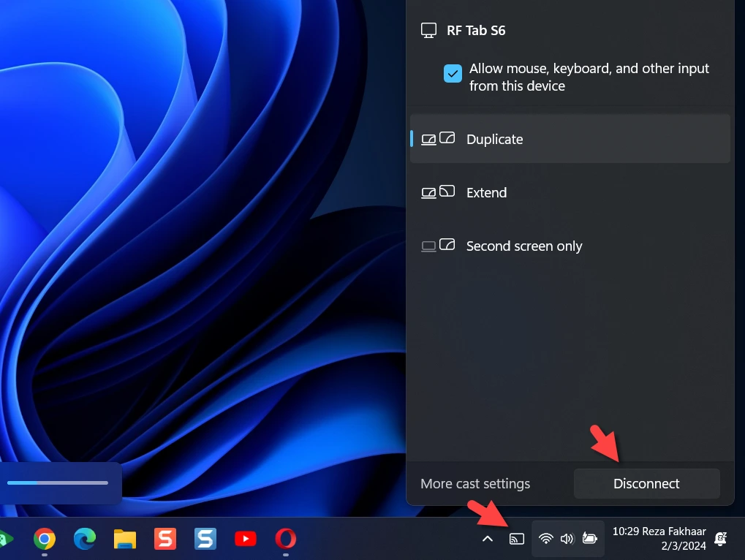Open Microsoft Edge from taskbar

click(85, 539)
